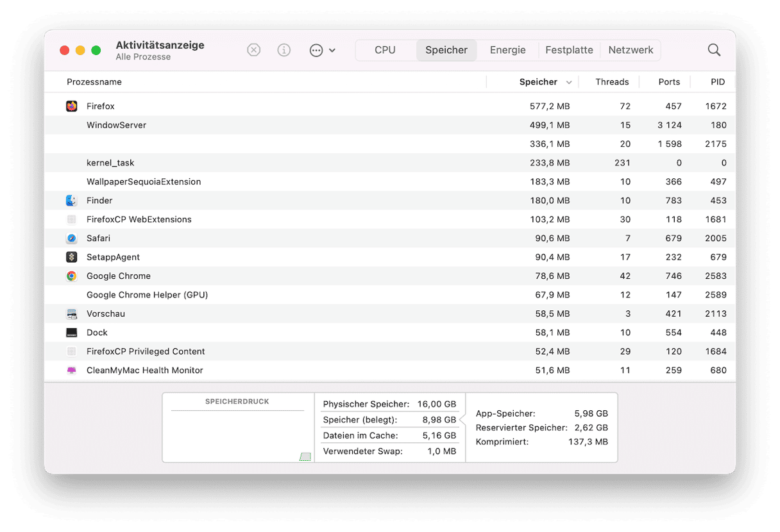780x532 pixels.
Task: Click the Komprimiert 137,3 MB entry
Action: click(542, 442)
